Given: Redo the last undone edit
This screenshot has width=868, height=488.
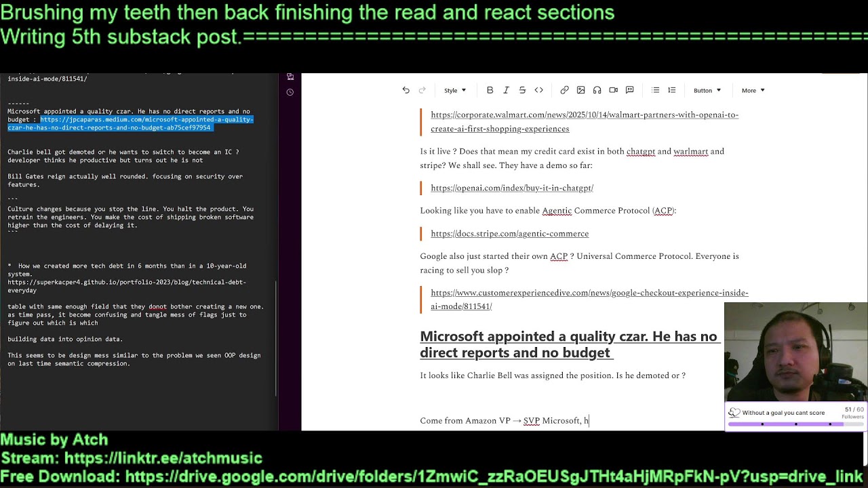Looking at the screenshot, I should pyautogui.click(x=422, y=90).
